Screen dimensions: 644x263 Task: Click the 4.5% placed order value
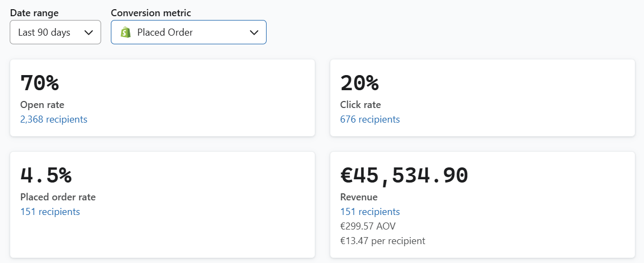pos(45,176)
